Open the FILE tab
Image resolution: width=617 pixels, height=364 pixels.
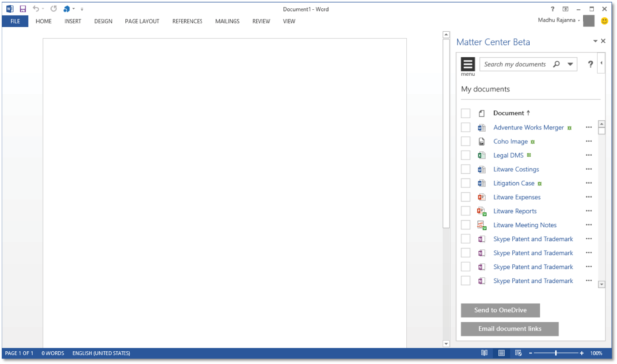pos(15,21)
